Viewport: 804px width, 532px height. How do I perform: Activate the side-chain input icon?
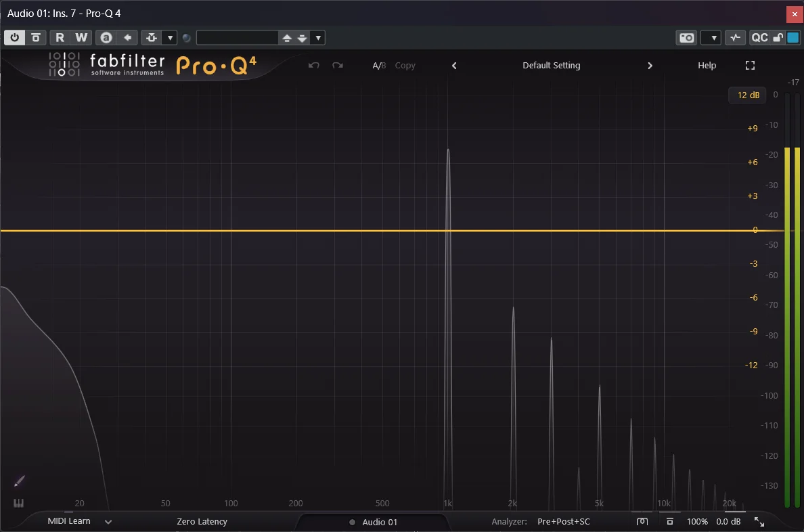[x=152, y=37]
